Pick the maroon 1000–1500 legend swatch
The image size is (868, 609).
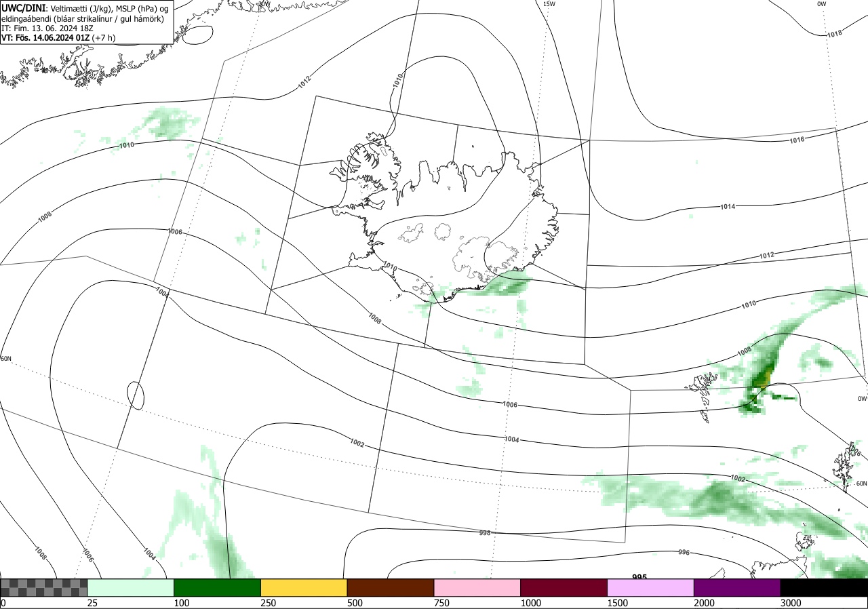click(x=564, y=587)
